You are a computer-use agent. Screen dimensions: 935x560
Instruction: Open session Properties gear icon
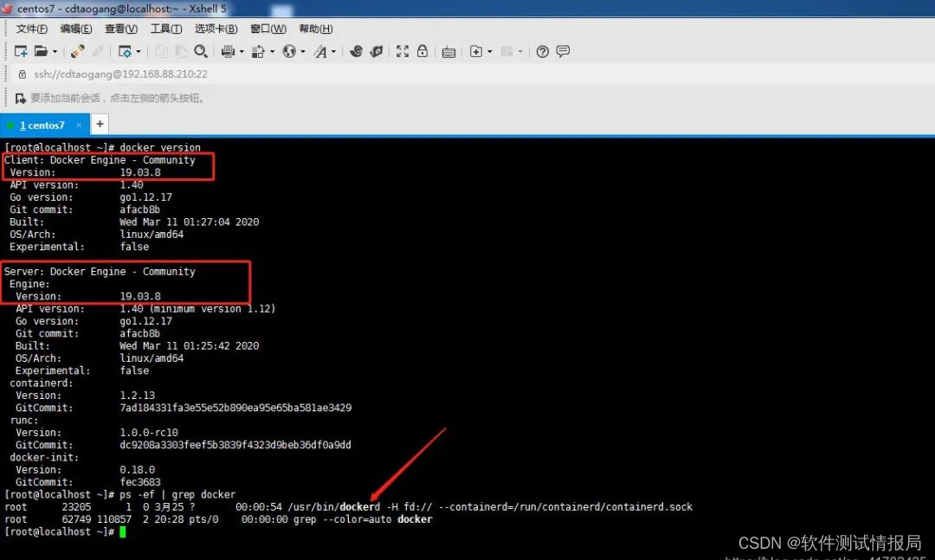(x=125, y=51)
